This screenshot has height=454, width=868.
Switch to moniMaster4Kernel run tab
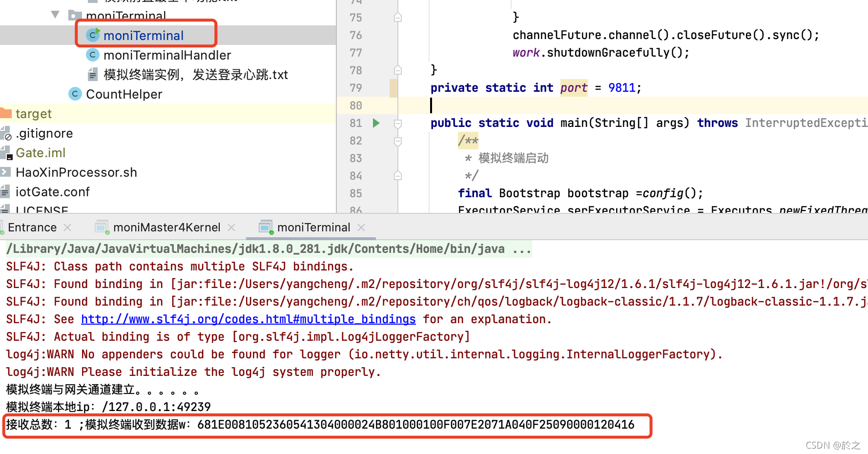pos(166,227)
